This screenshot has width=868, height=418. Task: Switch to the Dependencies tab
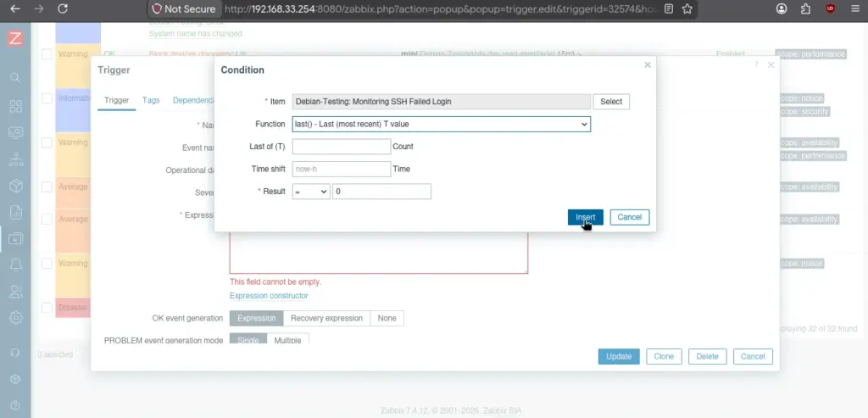pos(193,100)
